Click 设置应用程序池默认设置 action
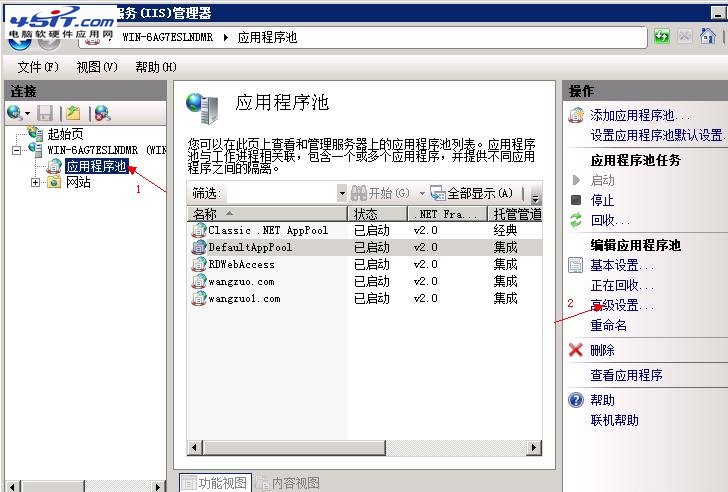728x492 pixels. [x=656, y=135]
